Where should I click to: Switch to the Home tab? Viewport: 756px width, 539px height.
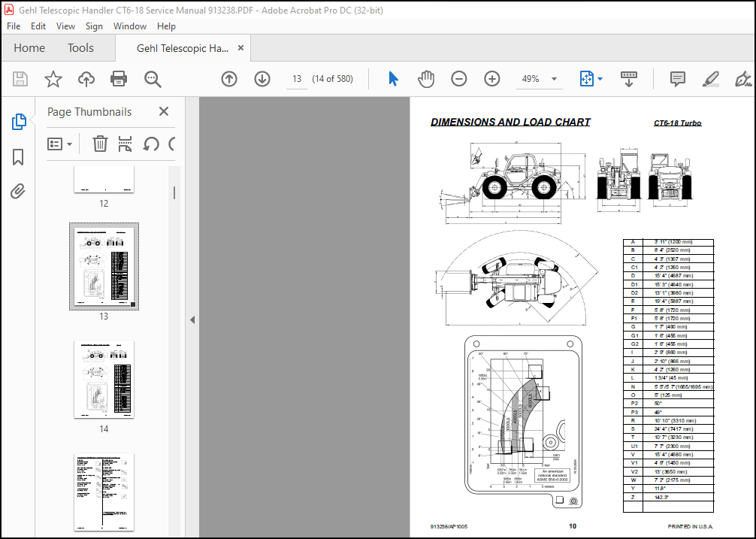coord(29,47)
